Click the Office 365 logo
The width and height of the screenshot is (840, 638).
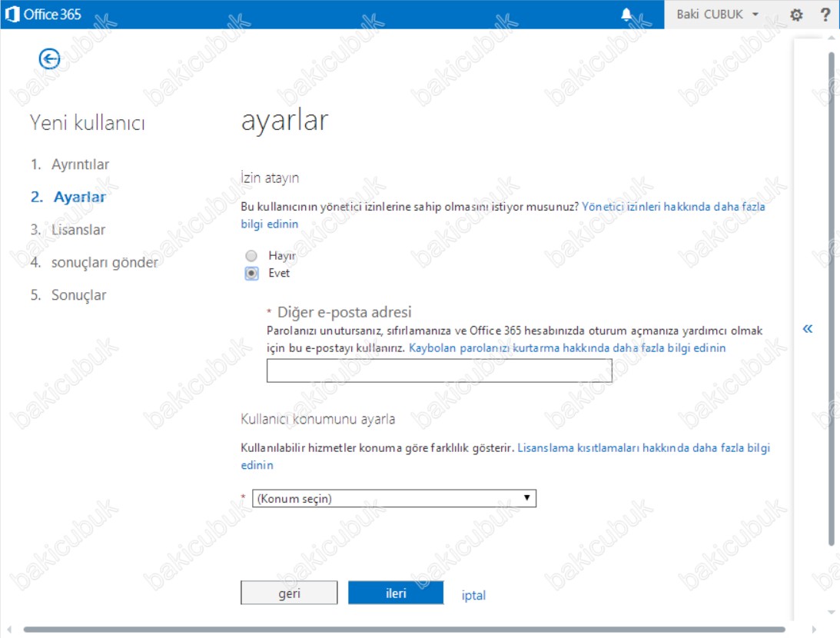click(x=43, y=15)
